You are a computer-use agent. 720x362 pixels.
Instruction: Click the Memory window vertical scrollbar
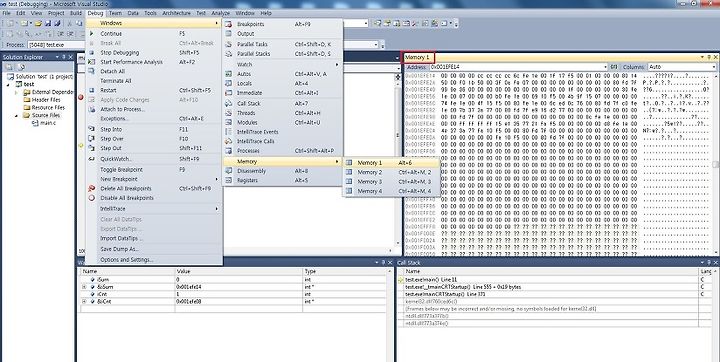pos(715,164)
